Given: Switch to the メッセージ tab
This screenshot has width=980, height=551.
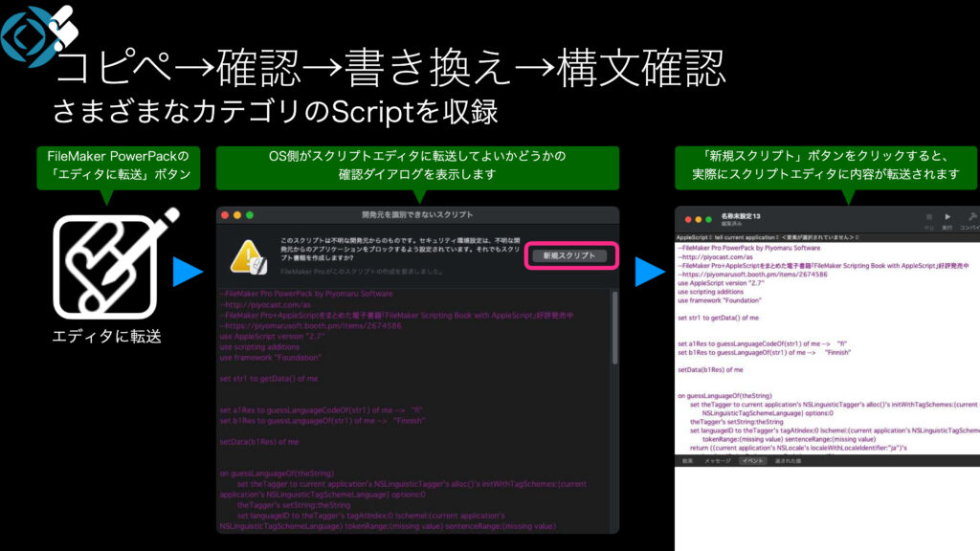Looking at the screenshot, I should click(718, 461).
